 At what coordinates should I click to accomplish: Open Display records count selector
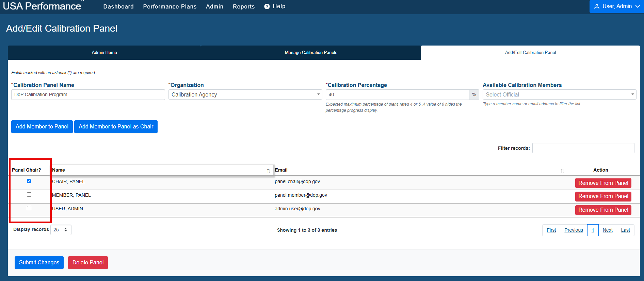[x=61, y=230]
